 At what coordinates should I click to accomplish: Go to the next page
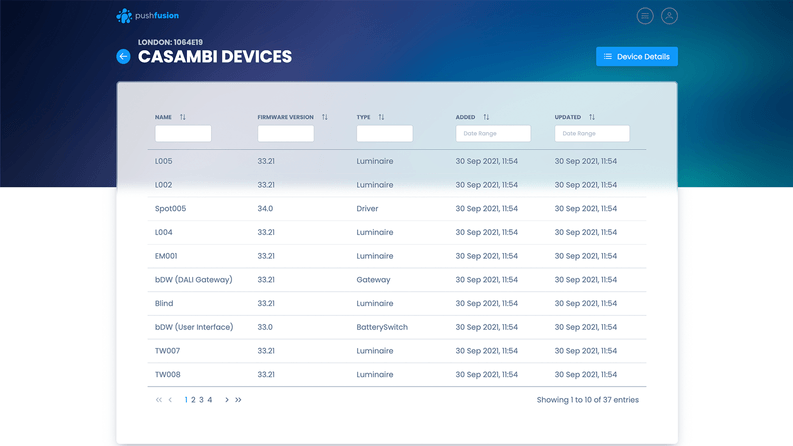(227, 400)
